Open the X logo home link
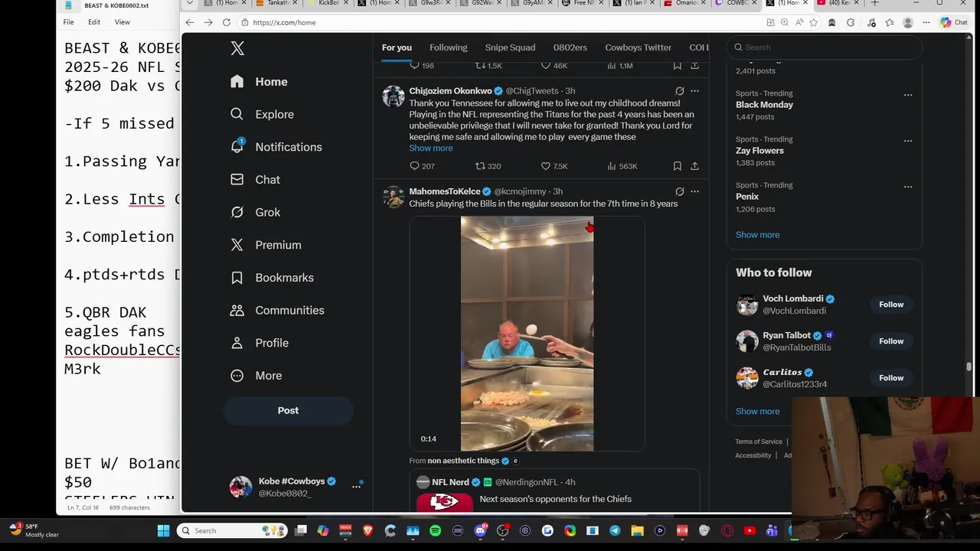 tap(237, 48)
